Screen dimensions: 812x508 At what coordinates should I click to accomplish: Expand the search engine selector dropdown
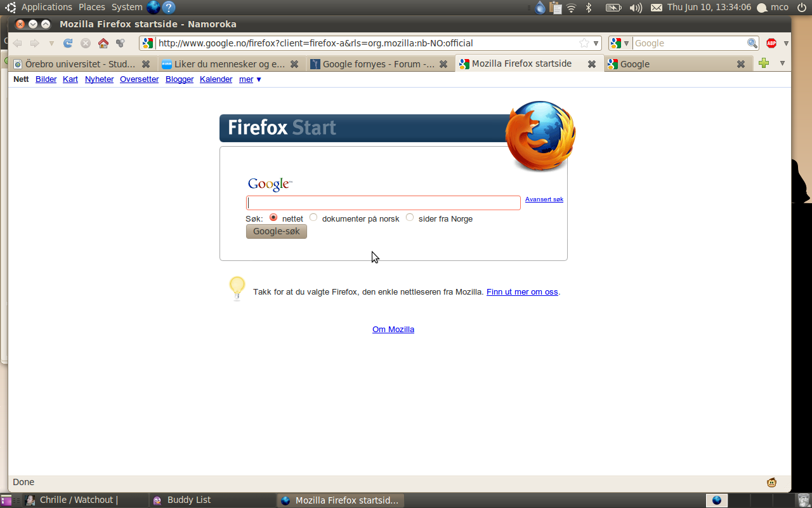tap(620, 43)
